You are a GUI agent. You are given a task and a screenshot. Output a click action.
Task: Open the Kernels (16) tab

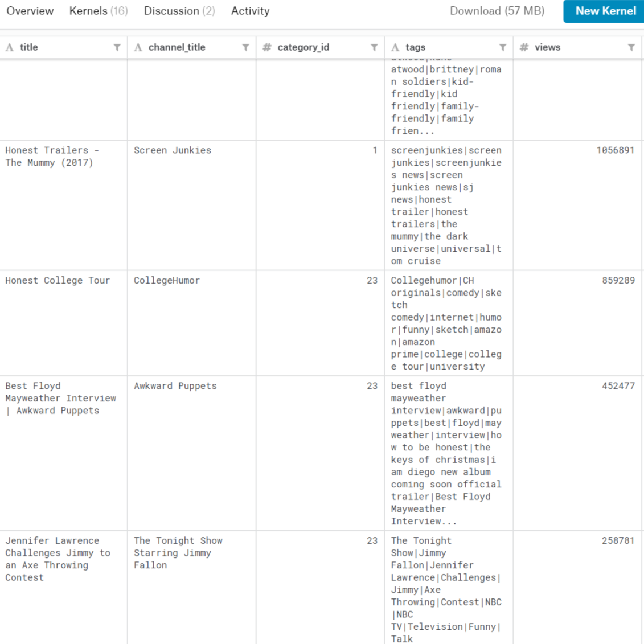point(99,11)
